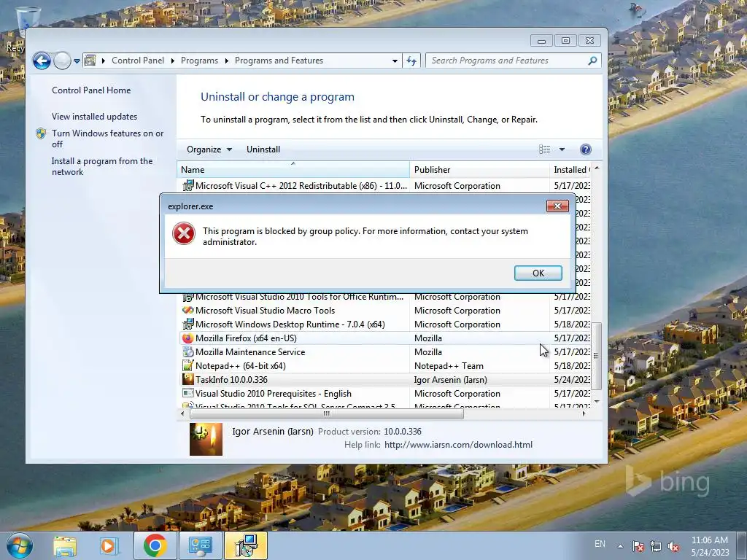Refresh the Programs and Features view

(x=411, y=61)
